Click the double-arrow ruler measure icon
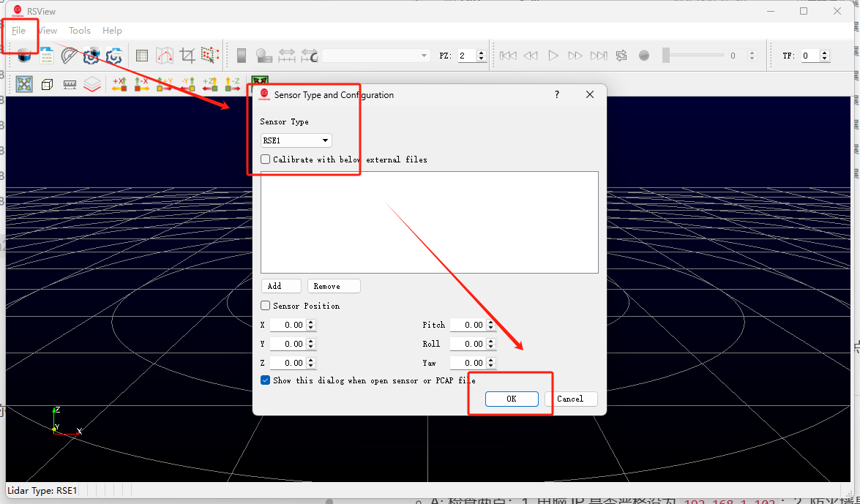This screenshot has width=860, height=504. [287, 56]
